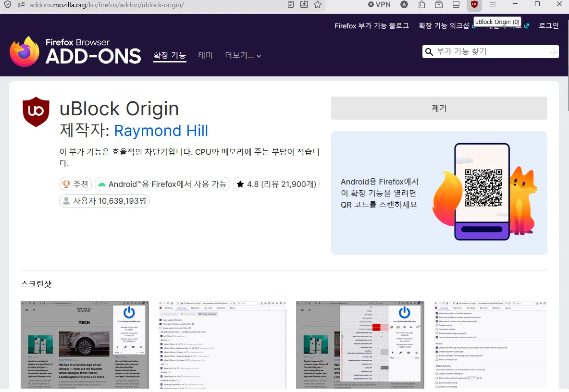Open third screenshot showing advanced popup matrix

(x=360, y=345)
